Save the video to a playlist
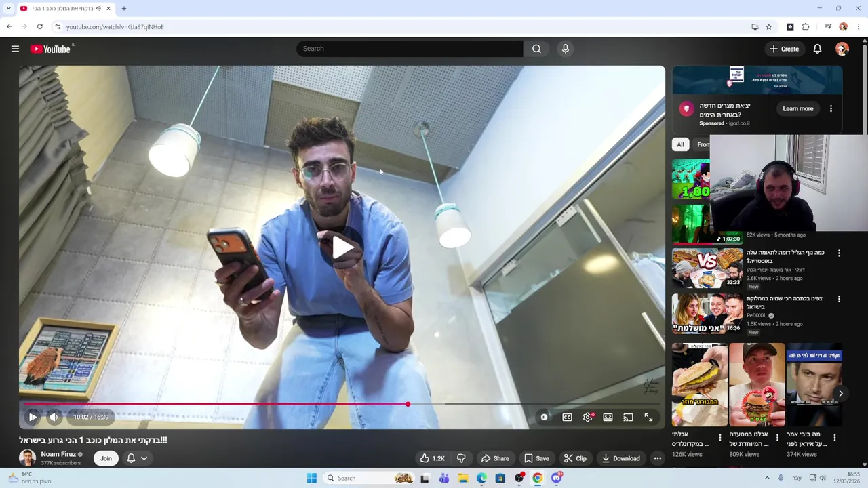 536,458
